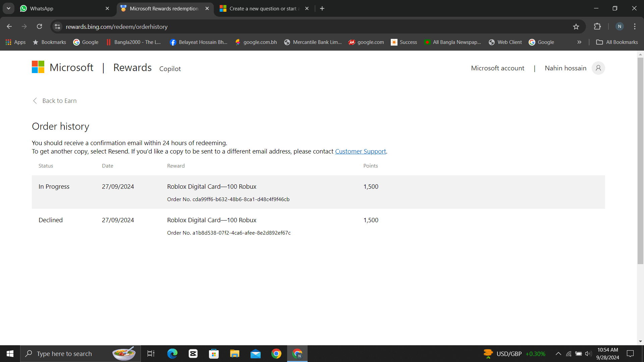Viewport: 644px width, 362px height.
Task: Expand the tab search dropdown arrow
Action: 8,8
